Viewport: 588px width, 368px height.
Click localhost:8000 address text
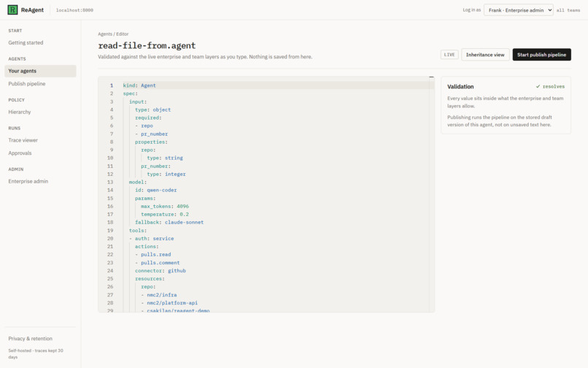pyautogui.click(x=74, y=10)
